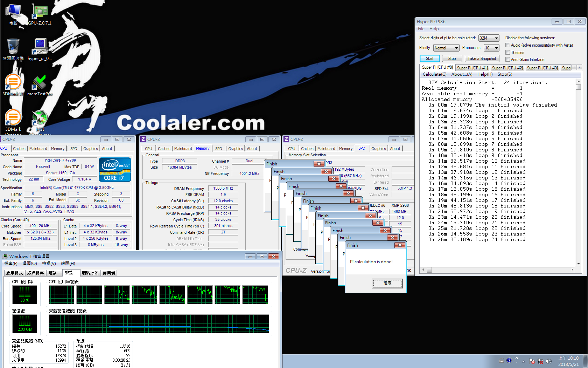
Task: Click the blue help icon in the taskbar
Action: pyautogui.click(x=509, y=360)
